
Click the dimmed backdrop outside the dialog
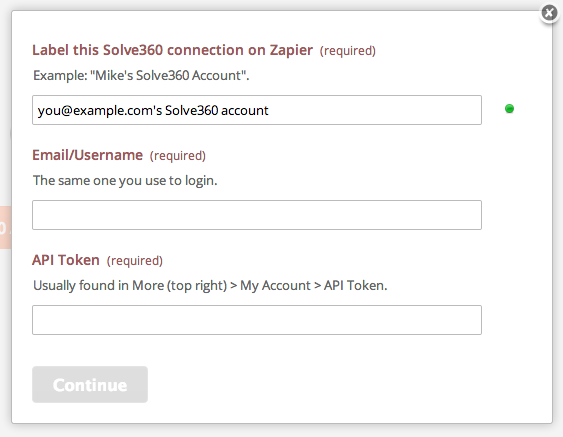[x=280, y=431]
